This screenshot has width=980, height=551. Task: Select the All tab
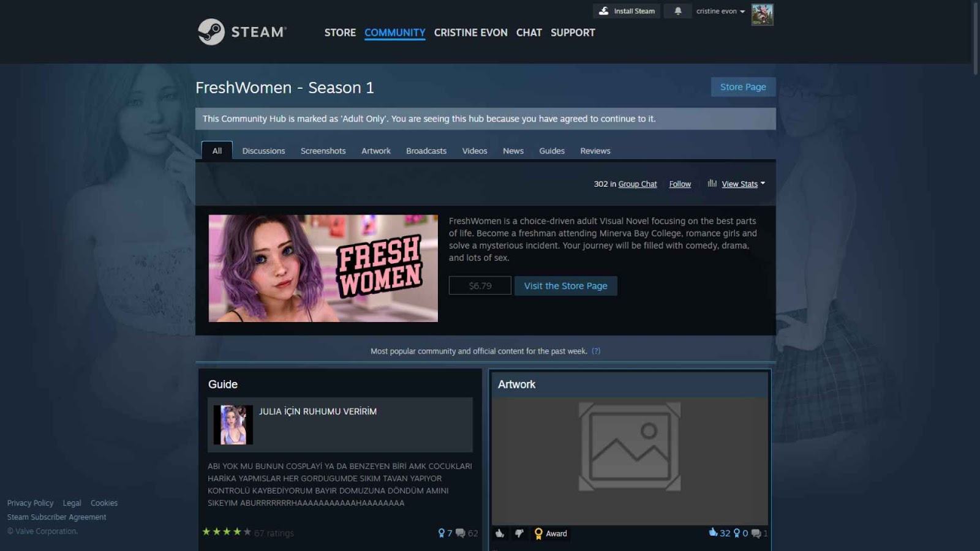[x=217, y=151]
